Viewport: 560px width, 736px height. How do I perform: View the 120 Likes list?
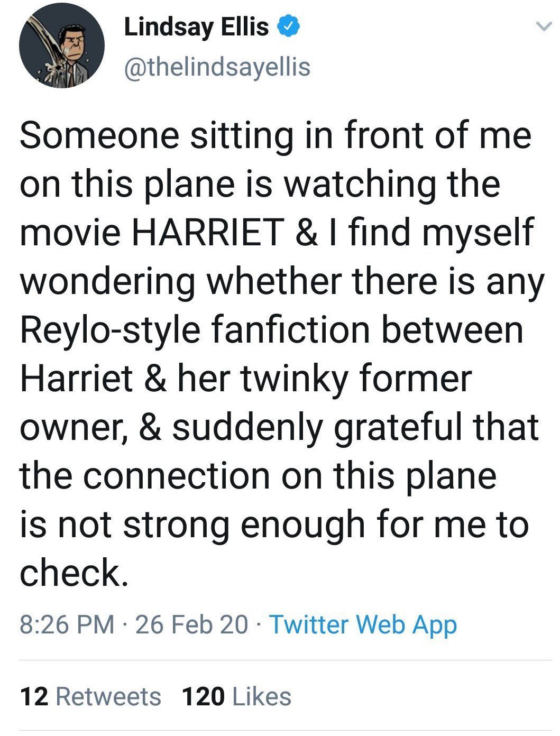coord(236,696)
